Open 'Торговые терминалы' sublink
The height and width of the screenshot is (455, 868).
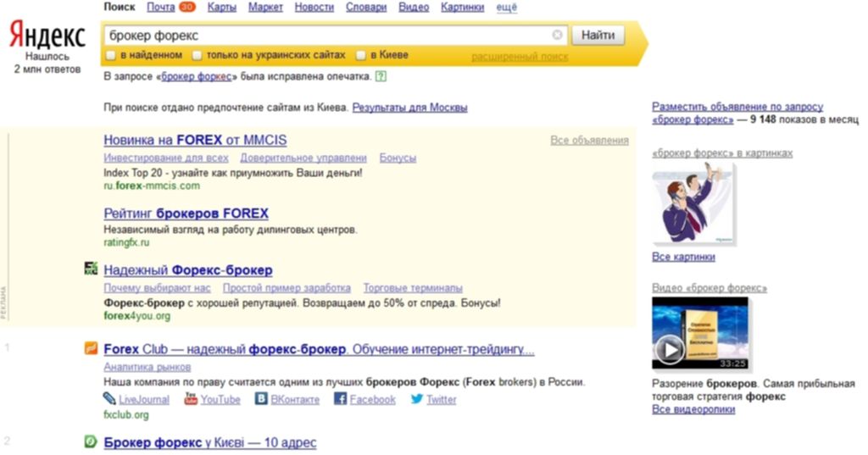(413, 288)
